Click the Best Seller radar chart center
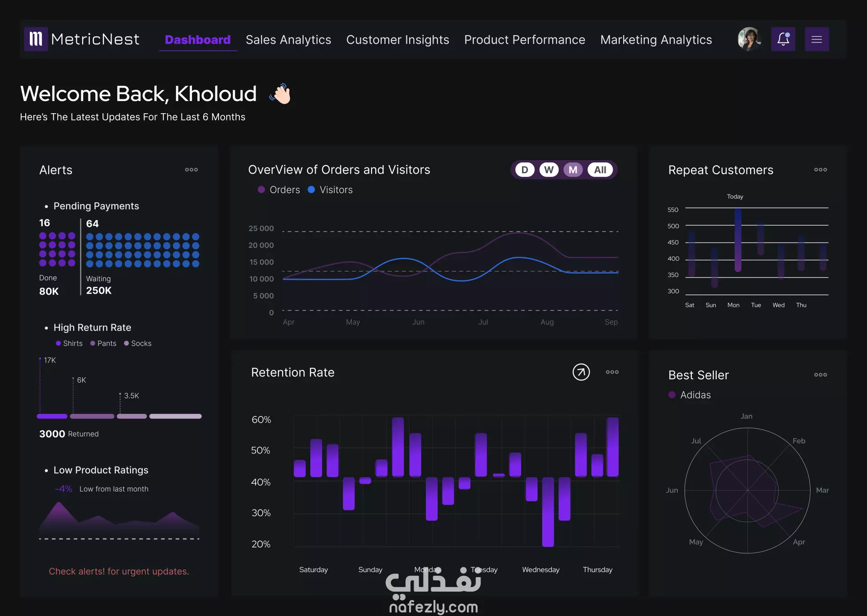 pos(747,490)
